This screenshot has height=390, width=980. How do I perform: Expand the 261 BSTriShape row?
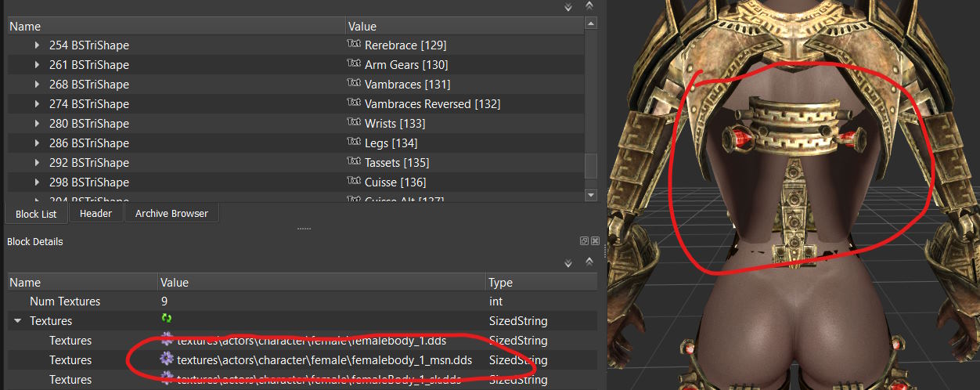click(x=37, y=65)
